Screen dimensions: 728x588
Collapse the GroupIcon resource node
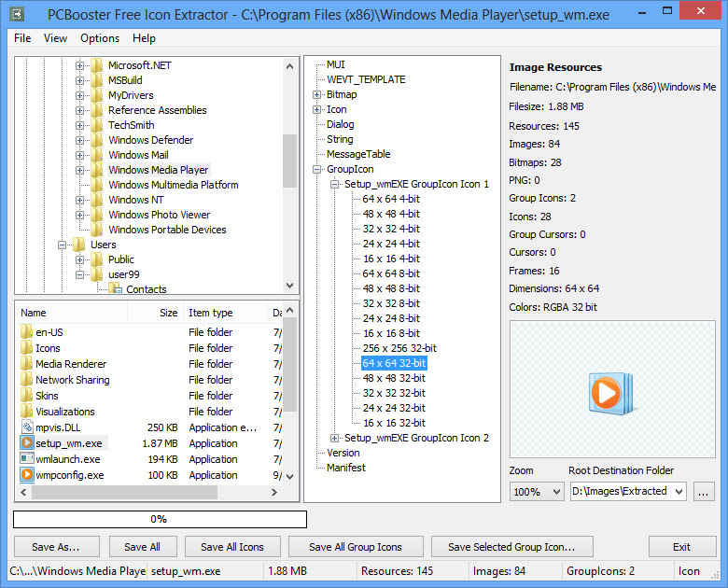point(316,170)
